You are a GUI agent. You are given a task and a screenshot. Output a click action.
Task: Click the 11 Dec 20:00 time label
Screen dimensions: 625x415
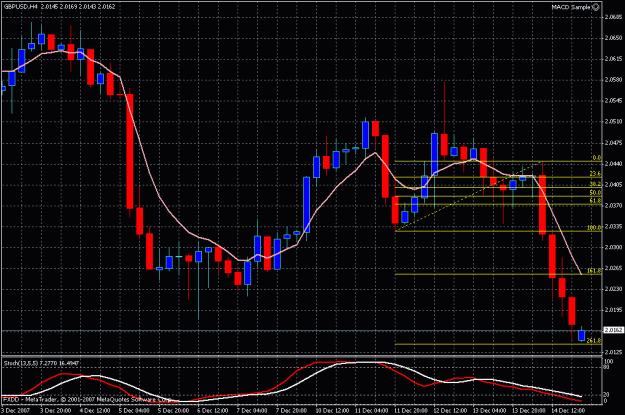411,410
